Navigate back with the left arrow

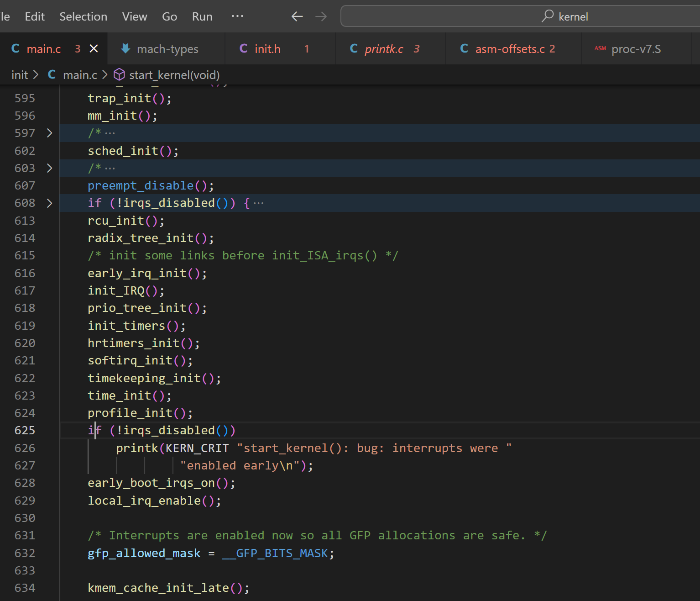(x=297, y=17)
